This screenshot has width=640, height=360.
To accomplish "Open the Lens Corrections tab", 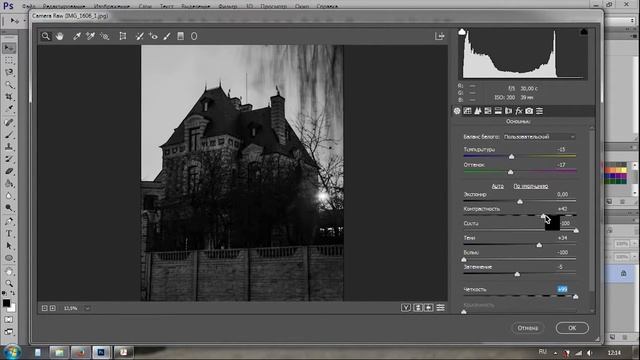I will point(509,111).
